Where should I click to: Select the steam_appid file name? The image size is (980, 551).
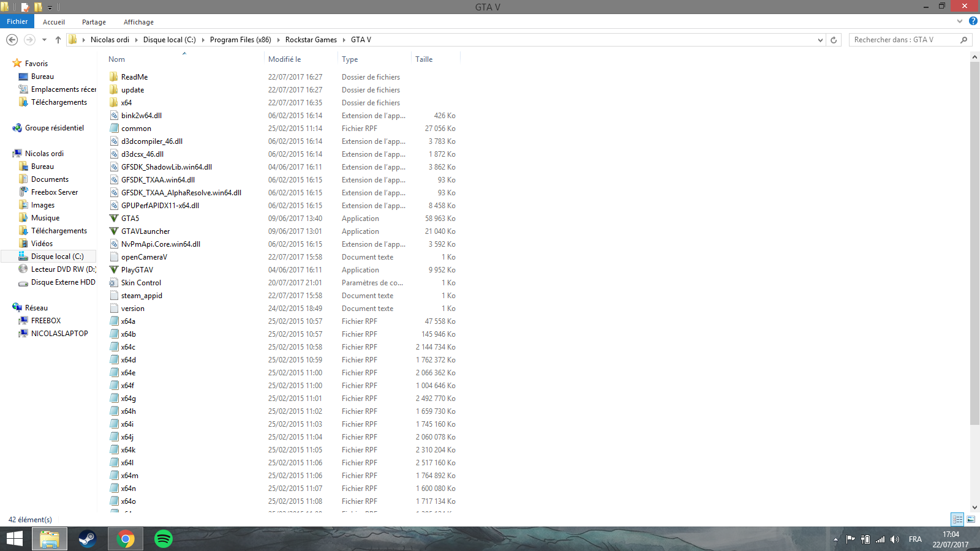pos(141,296)
